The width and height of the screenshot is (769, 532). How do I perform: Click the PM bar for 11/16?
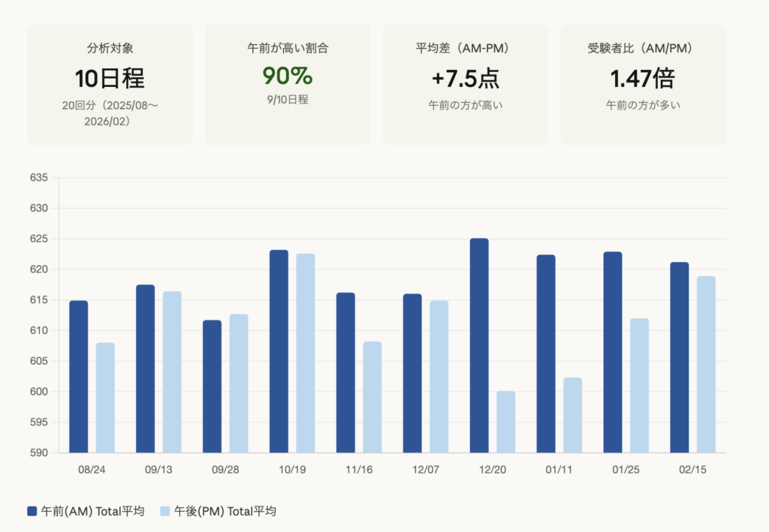click(x=372, y=397)
